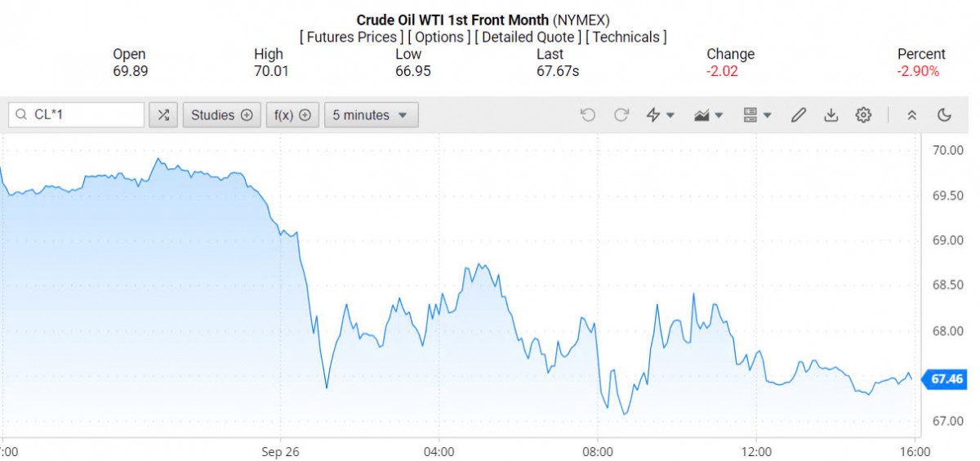Undo the last chart action
This screenshot has height=461, width=980.
point(587,115)
